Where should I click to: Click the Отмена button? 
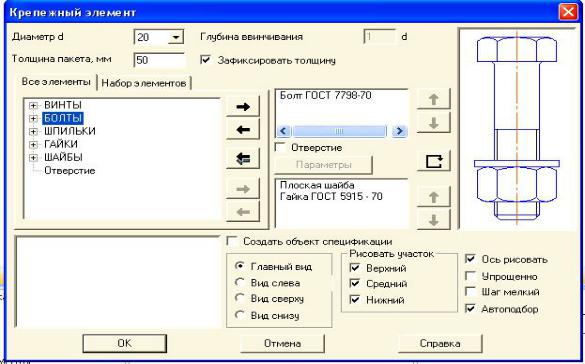[x=282, y=343]
